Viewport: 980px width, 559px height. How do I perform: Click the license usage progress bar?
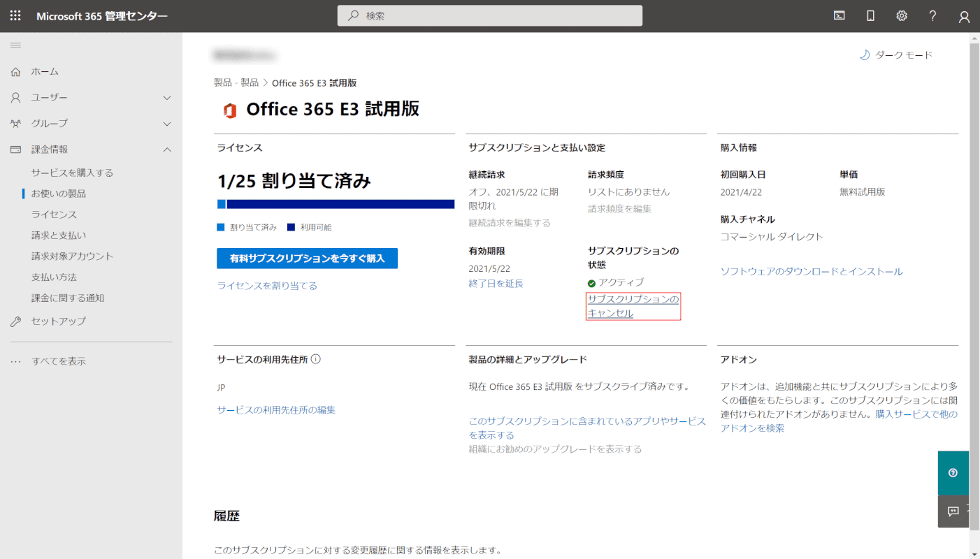pyautogui.click(x=336, y=204)
